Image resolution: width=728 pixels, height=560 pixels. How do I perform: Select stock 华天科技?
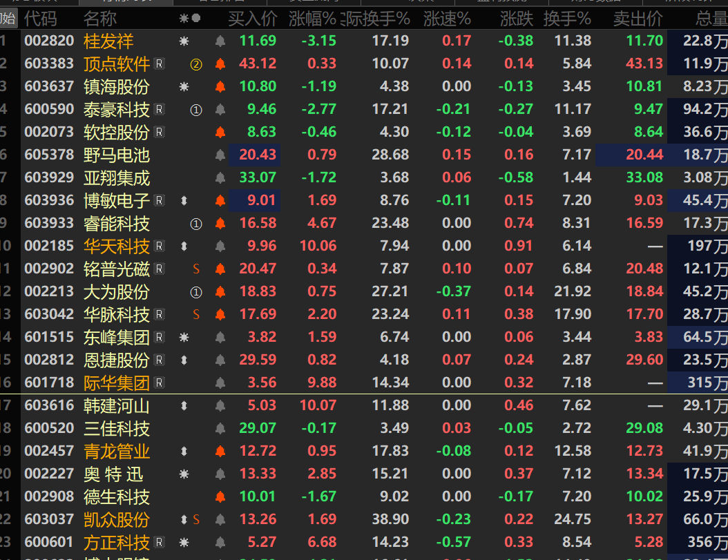coord(117,246)
